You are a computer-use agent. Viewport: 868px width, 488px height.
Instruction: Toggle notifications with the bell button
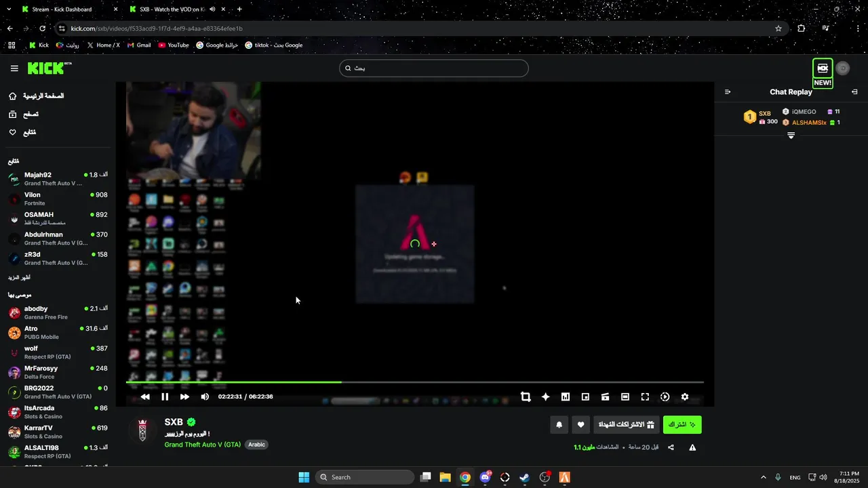coord(559,425)
